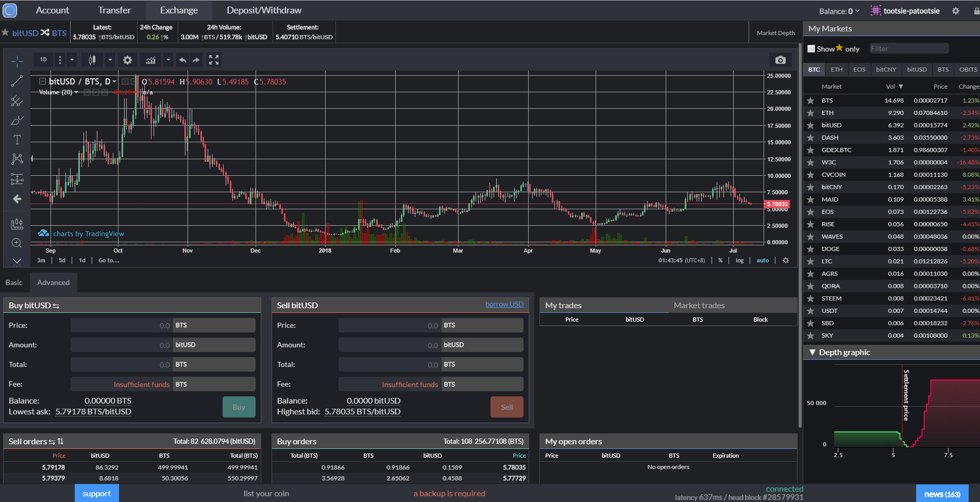The width and height of the screenshot is (980, 502).
Task: Open chart settings gear near auto scale
Action: 786,260
